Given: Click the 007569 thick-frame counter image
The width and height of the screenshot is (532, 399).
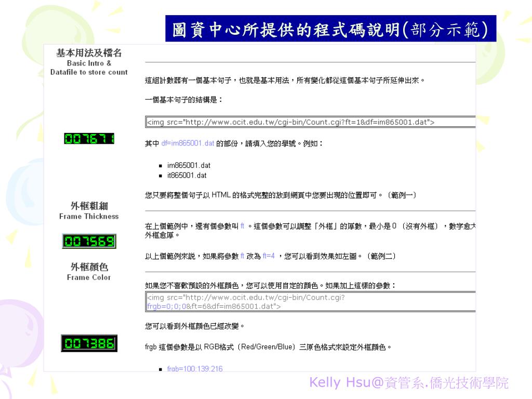Looking at the screenshot, I should click(x=89, y=241).
